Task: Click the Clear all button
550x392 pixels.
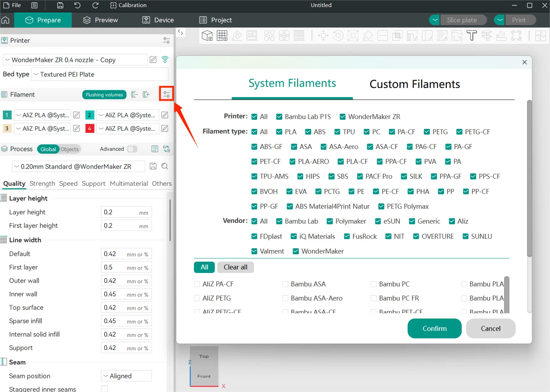Action: pyautogui.click(x=236, y=267)
